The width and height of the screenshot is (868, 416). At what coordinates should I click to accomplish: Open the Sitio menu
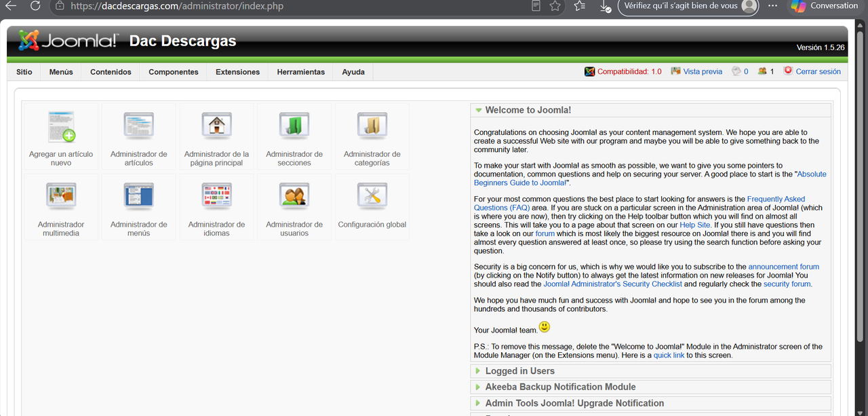tap(24, 72)
